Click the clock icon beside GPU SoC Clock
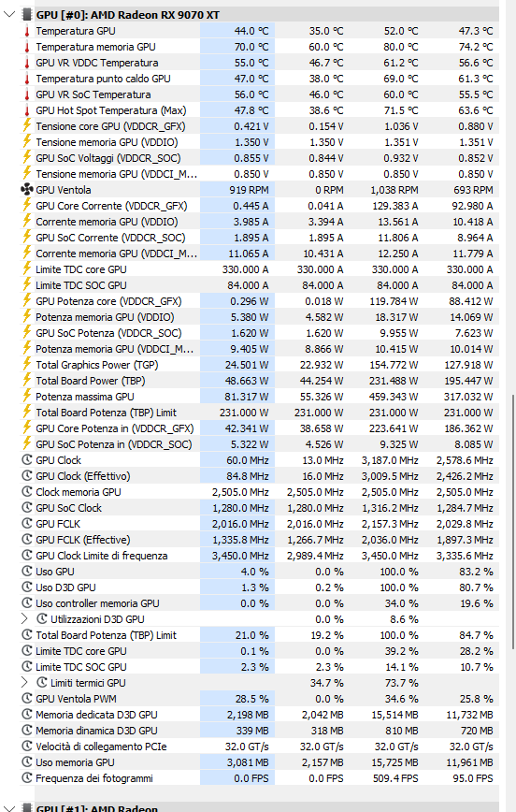Viewport: 516px width, 812px height. (x=27, y=508)
